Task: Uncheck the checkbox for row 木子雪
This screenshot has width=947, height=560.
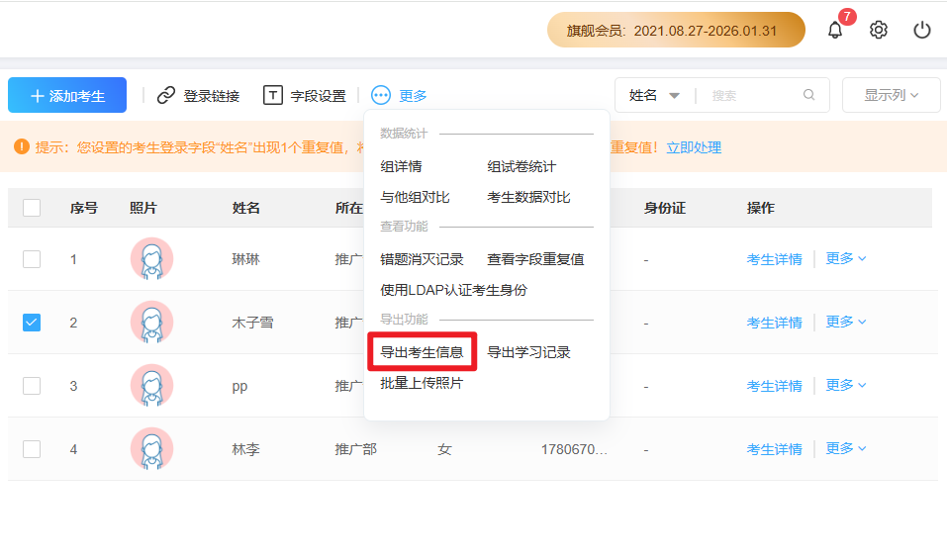Action: point(32,323)
